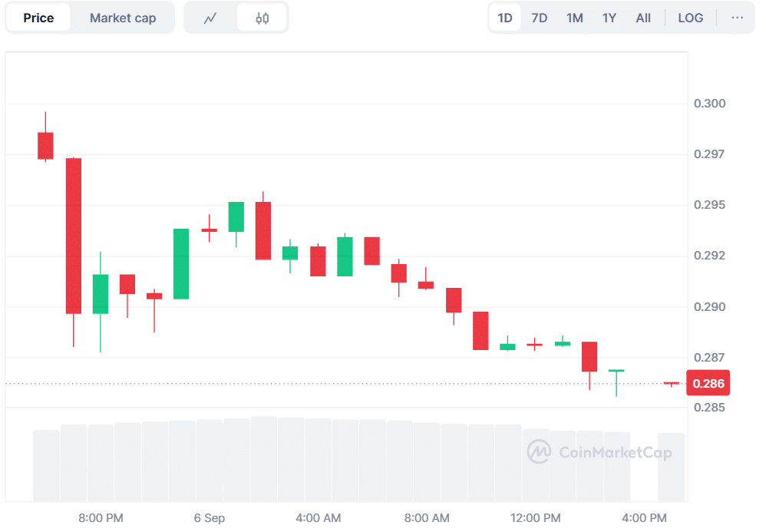Click the 12:00 PM time axis label
Screen dimensions: 766x532
(x=535, y=518)
